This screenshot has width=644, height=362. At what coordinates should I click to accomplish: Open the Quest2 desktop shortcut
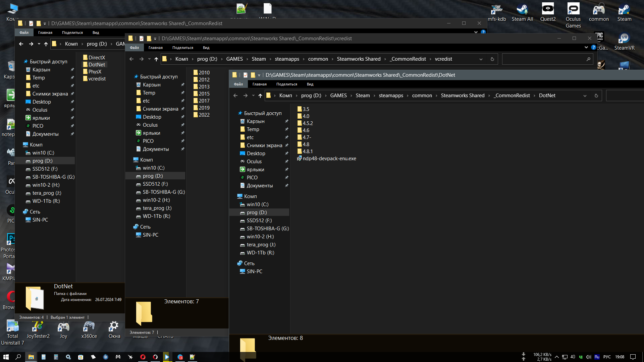click(548, 12)
